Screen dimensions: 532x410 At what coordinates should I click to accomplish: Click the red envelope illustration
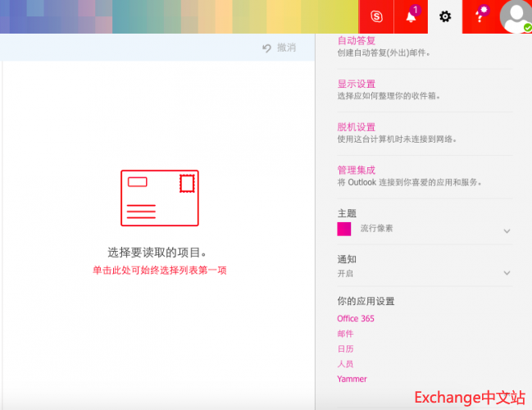(159, 198)
